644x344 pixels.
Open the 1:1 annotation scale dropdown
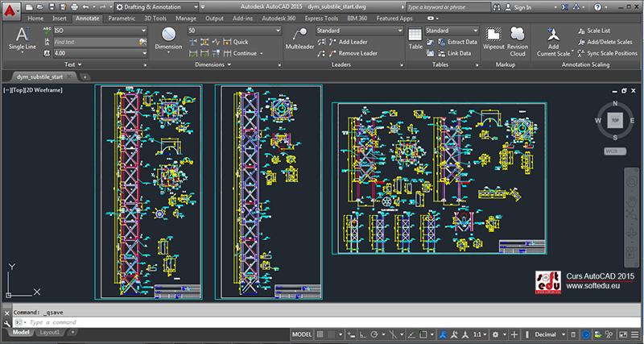[x=480, y=334]
